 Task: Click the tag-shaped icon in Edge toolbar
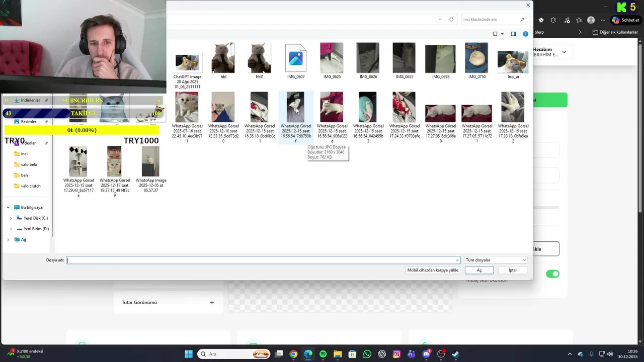(541, 20)
